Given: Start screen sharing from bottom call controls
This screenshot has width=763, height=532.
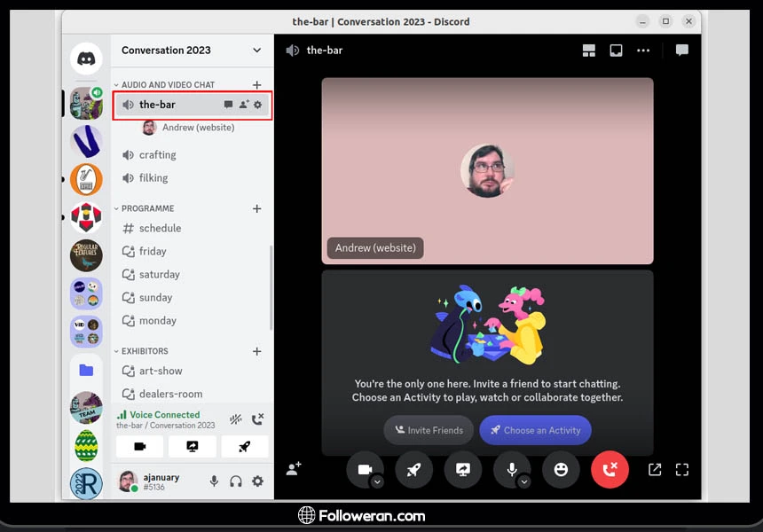Looking at the screenshot, I should pos(462,470).
